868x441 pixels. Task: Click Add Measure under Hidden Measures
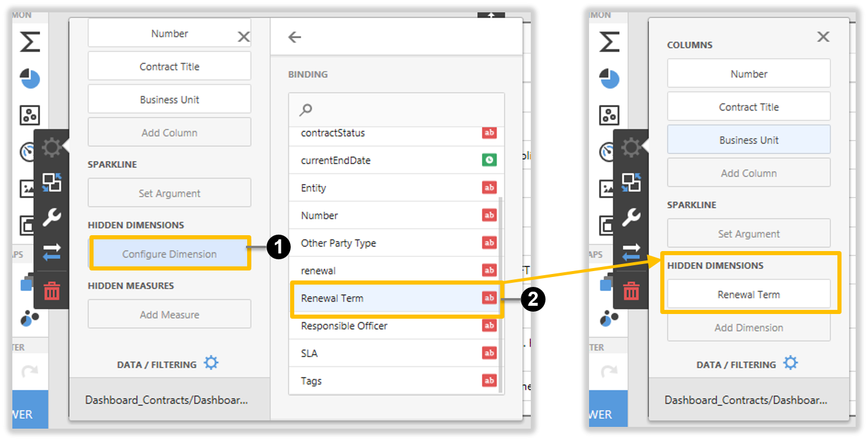[x=169, y=315]
